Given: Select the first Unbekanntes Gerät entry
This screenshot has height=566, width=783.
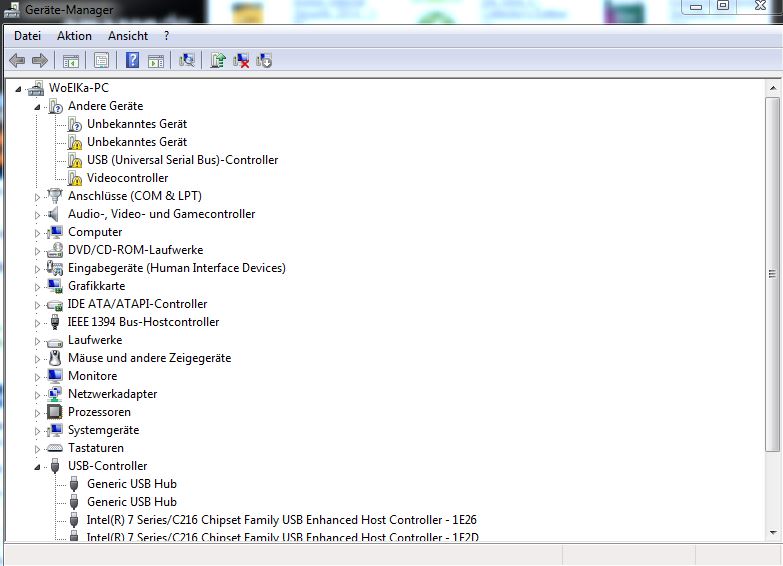Looking at the screenshot, I should click(x=137, y=124).
